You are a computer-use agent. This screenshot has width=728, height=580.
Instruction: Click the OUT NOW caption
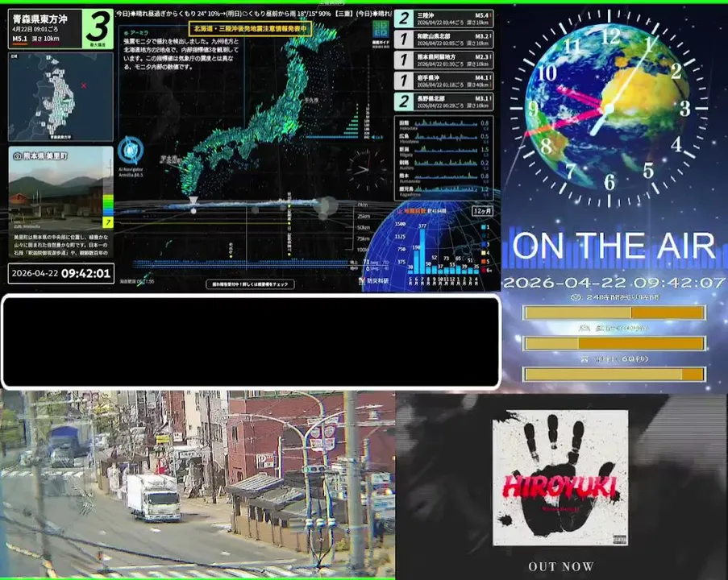(561, 566)
